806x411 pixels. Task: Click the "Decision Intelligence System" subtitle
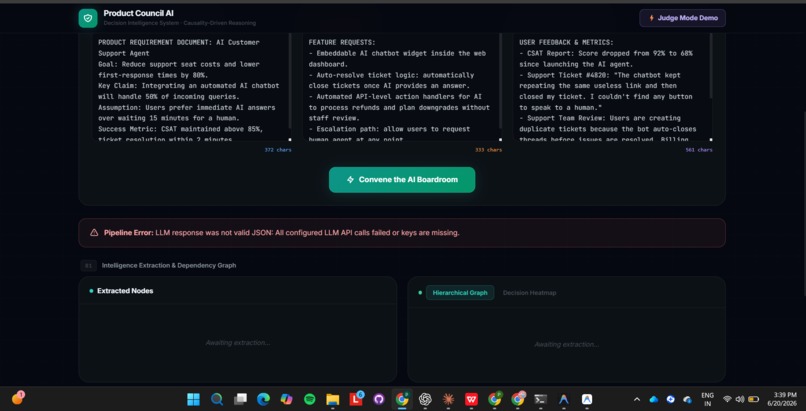141,23
